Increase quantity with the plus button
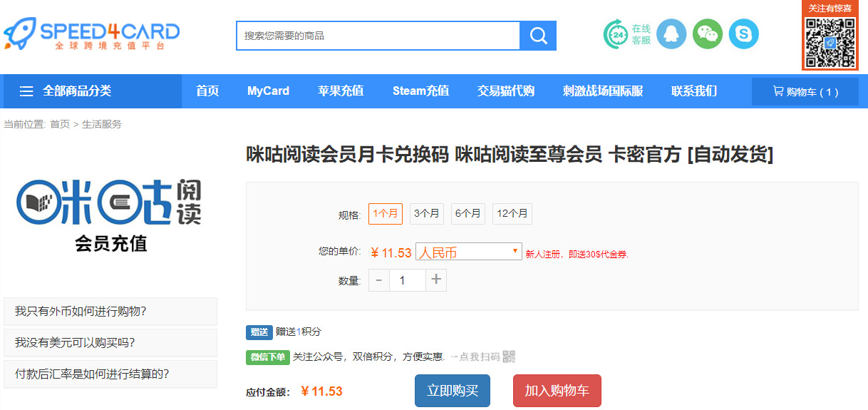868x410 pixels. coord(436,280)
